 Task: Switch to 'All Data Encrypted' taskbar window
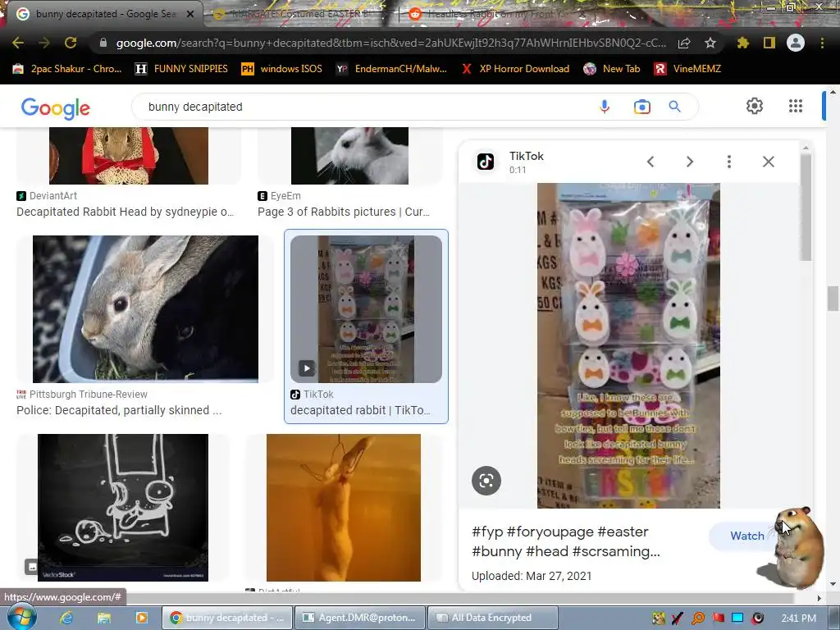coord(493,618)
